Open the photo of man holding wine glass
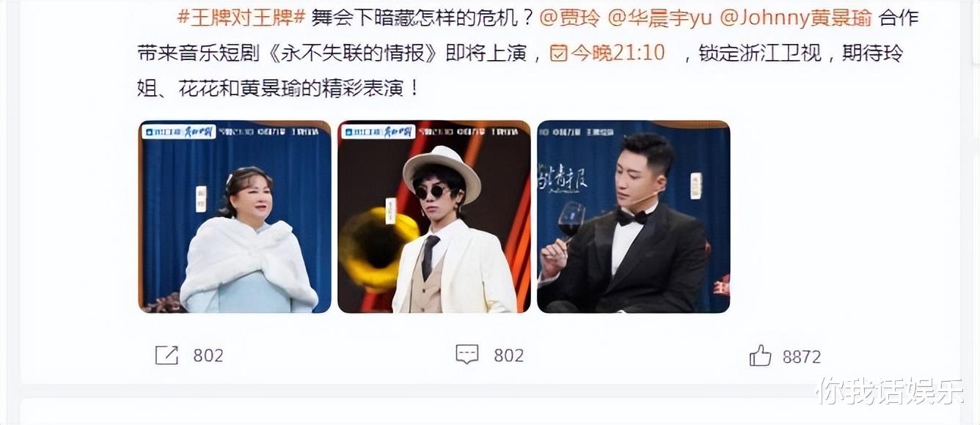The image size is (980, 425). 633,216
